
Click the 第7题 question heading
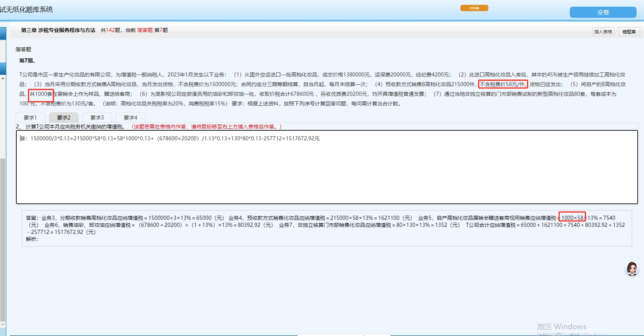(27, 61)
